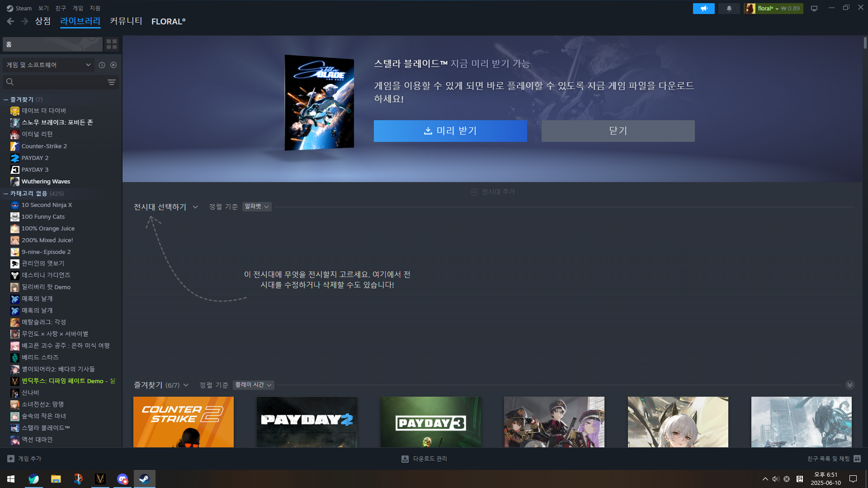Open the 보기 (View) menu
Viewport: 868px width, 488px height.
tap(43, 9)
